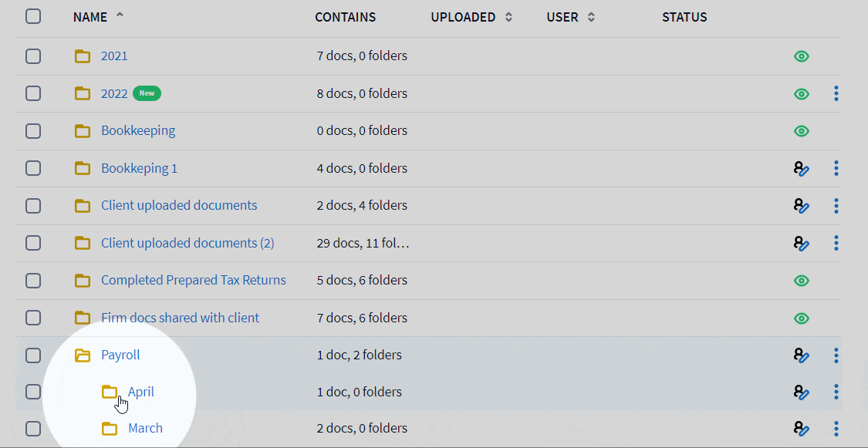The height and width of the screenshot is (448, 868).
Task: Sort by the UPLOADED column arrows
Action: [x=508, y=17]
